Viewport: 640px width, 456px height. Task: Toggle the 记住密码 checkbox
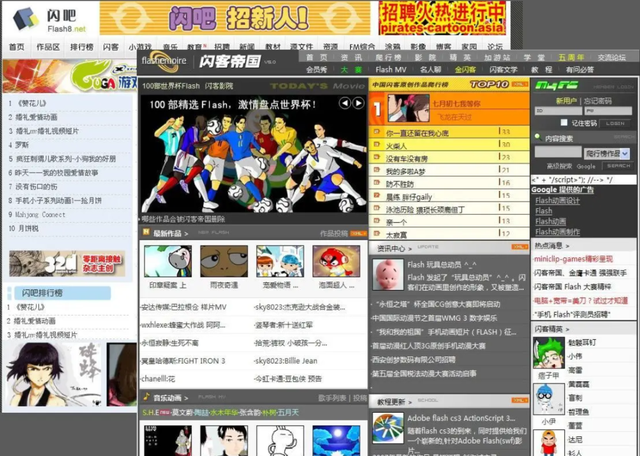[x=564, y=122]
